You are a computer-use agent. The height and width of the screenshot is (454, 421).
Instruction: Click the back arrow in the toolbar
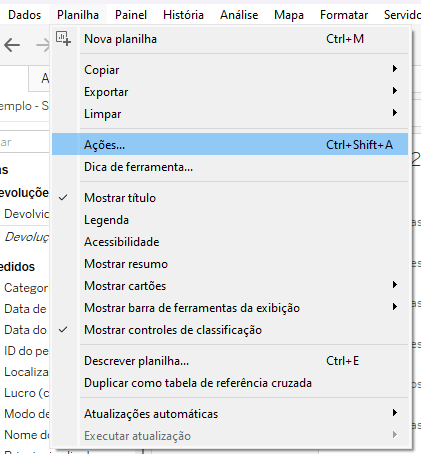[x=12, y=45]
